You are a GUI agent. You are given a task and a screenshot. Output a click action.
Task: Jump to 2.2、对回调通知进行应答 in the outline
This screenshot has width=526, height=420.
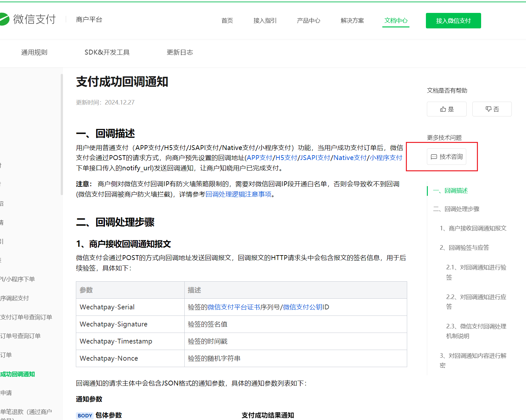476,302
